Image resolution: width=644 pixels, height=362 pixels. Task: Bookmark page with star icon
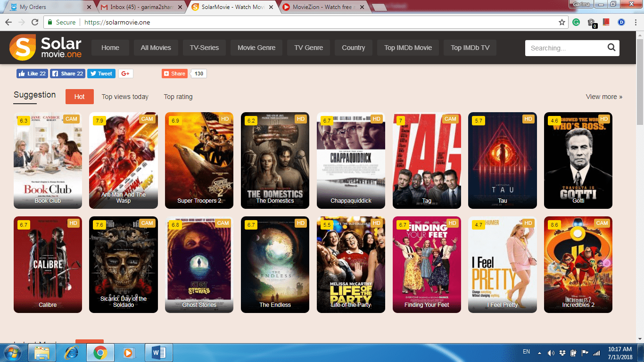point(561,22)
